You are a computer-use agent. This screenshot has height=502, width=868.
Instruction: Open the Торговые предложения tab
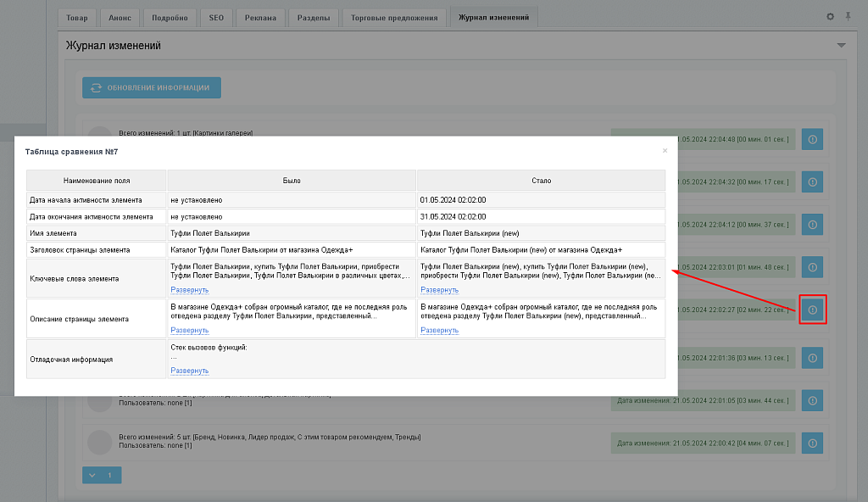[x=394, y=18]
